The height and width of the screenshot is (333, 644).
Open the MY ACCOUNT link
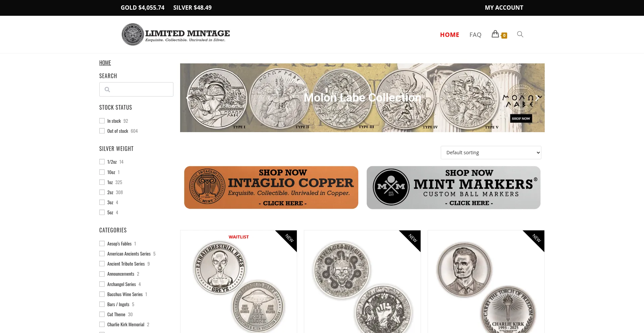point(504,8)
